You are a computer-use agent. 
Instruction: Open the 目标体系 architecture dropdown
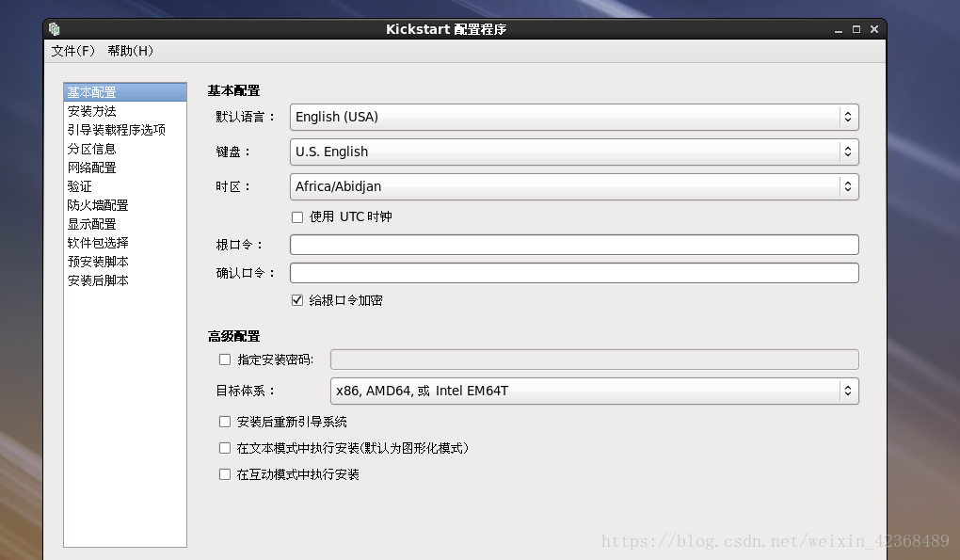click(595, 392)
